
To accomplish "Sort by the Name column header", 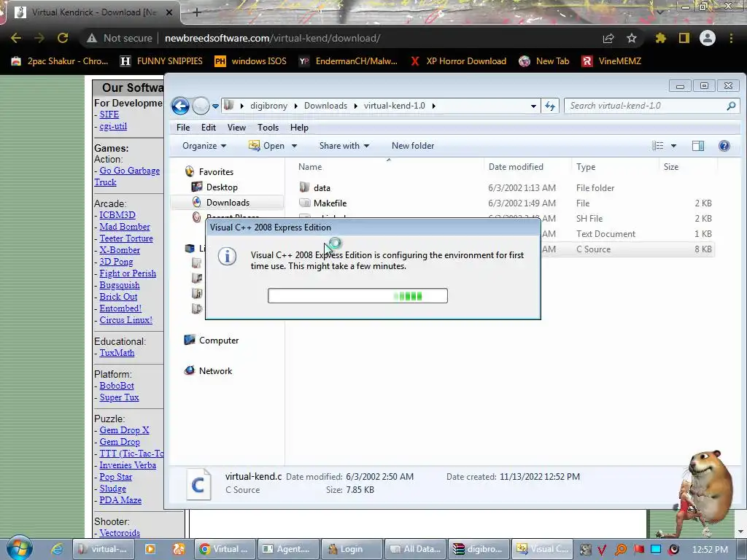I will pyautogui.click(x=310, y=167).
